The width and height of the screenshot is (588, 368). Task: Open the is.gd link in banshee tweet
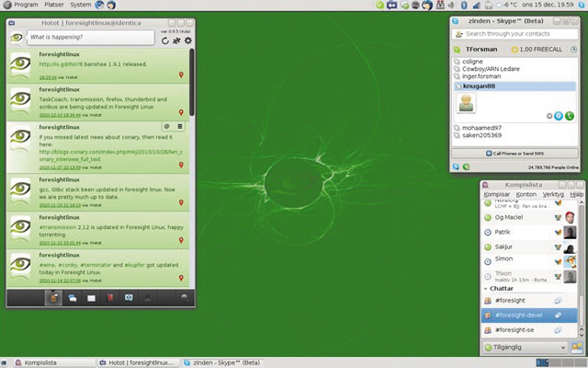tap(61, 64)
